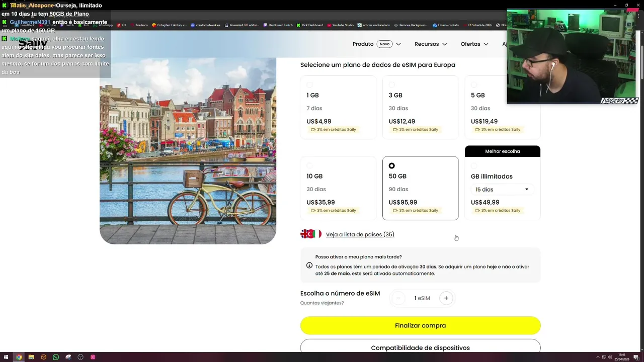Click the US$49,99 price text

tap(485, 202)
